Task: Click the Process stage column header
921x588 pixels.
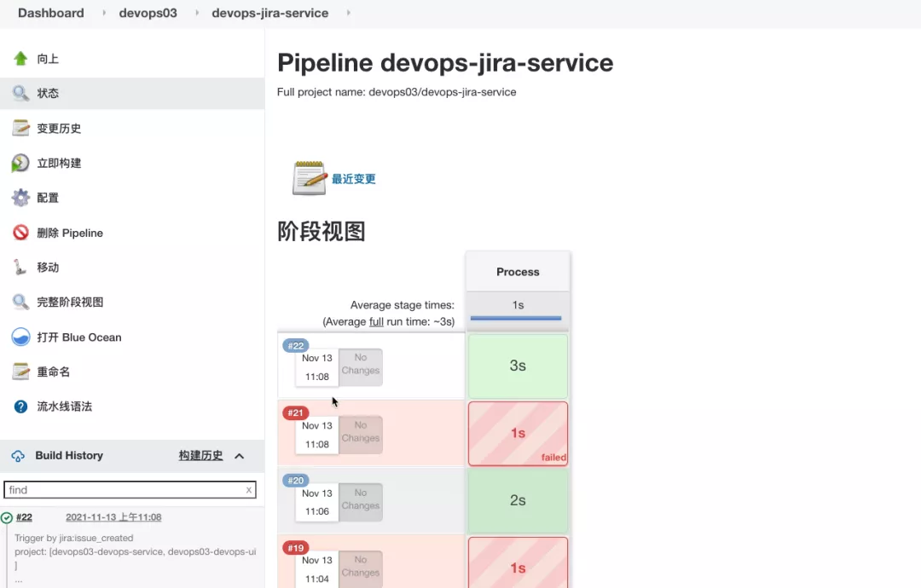Action: pyautogui.click(x=518, y=272)
